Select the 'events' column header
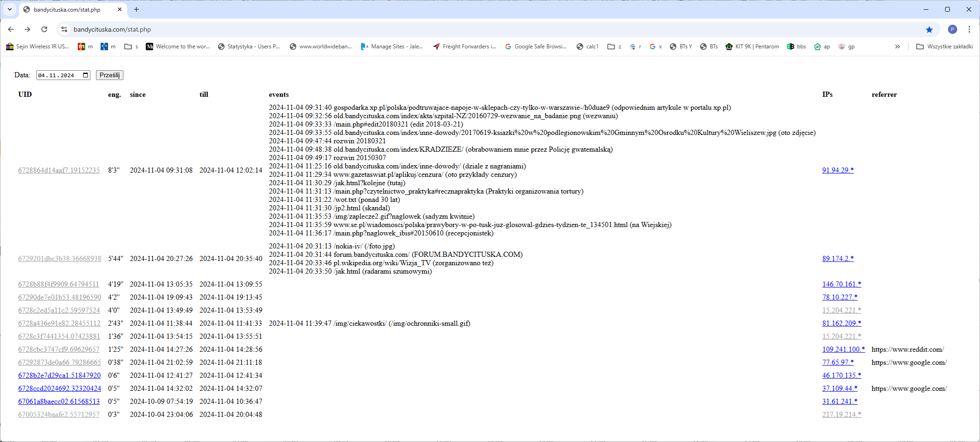This screenshot has width=980, height=442. pyautogui.click(x=279, y=94)
